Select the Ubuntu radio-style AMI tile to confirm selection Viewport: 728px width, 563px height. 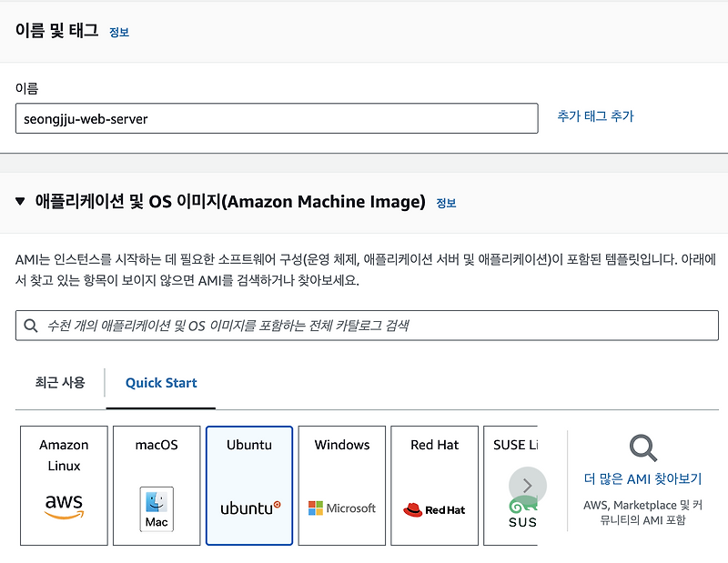[x=248, y=485]
